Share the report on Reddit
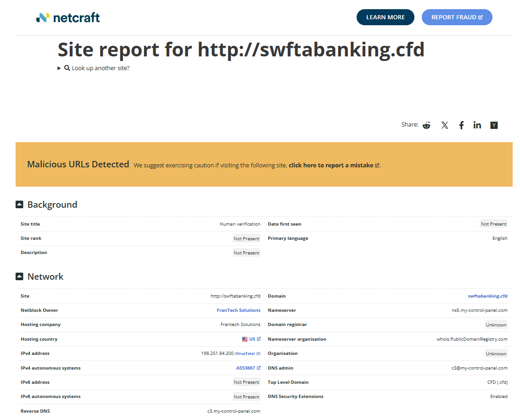This screenshot has height=420, width=520. 426,125
